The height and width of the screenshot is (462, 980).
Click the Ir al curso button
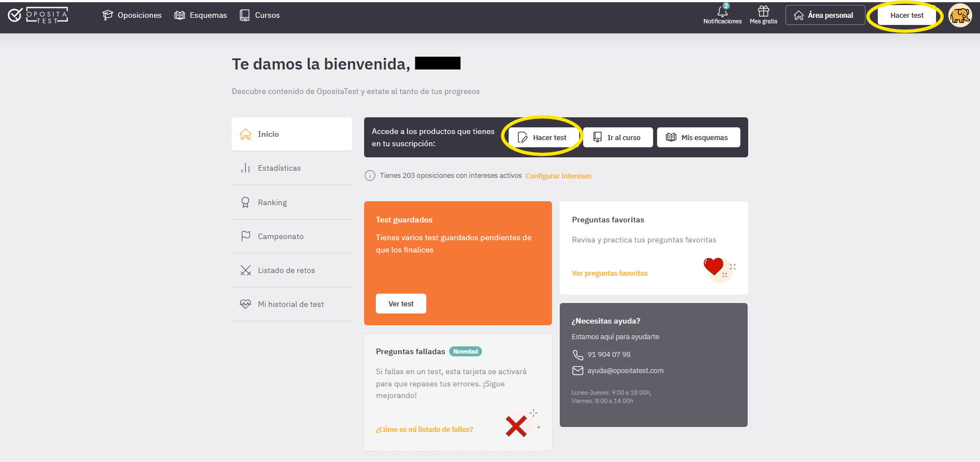tap(618, 137)
